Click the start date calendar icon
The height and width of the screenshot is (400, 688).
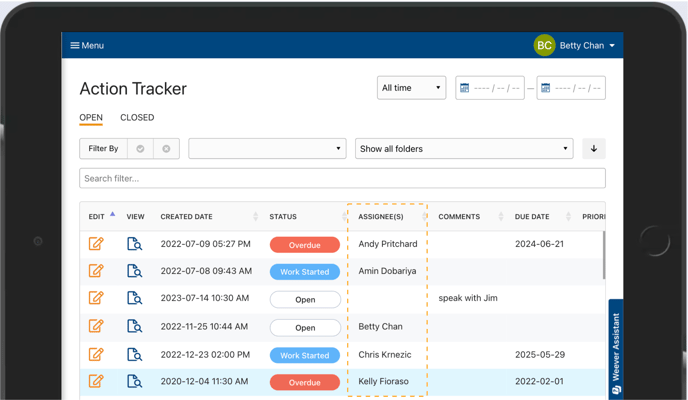click(x=465, y=88)
